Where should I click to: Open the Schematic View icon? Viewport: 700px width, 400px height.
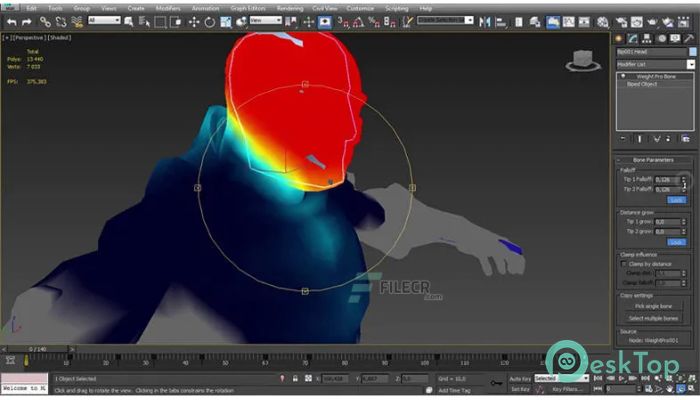(x=584, y=21)
